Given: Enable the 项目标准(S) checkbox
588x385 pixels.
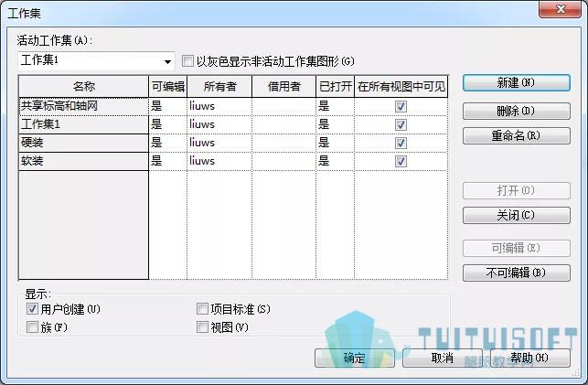Looking at the screenshot, I should tap(202, 309).
